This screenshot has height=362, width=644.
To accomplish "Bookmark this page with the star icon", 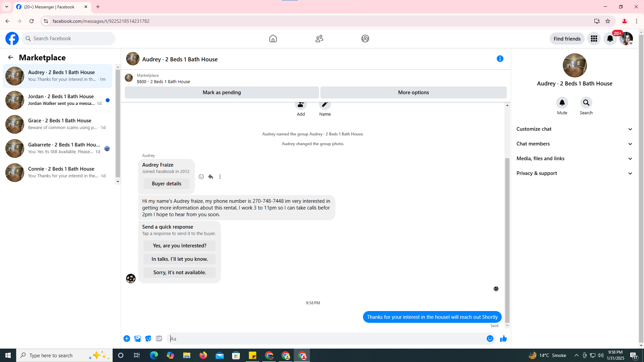I will [608, 21].
